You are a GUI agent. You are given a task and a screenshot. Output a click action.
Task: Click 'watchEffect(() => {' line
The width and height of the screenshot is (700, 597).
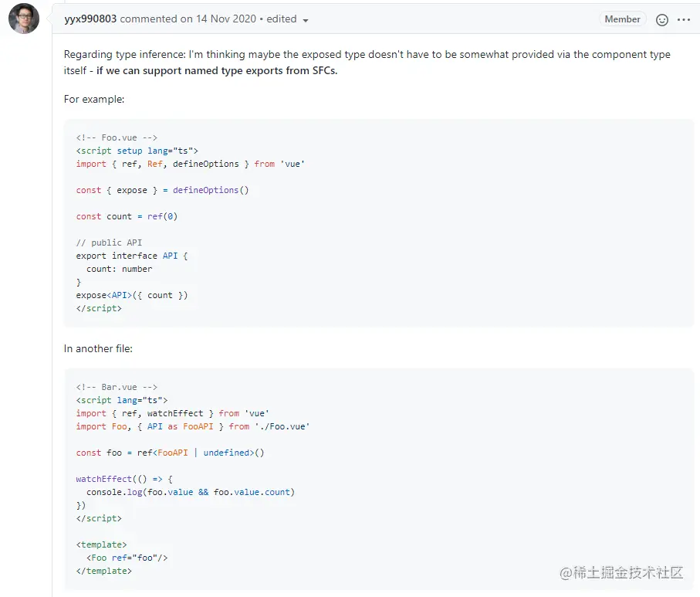[x=124, y=479]
